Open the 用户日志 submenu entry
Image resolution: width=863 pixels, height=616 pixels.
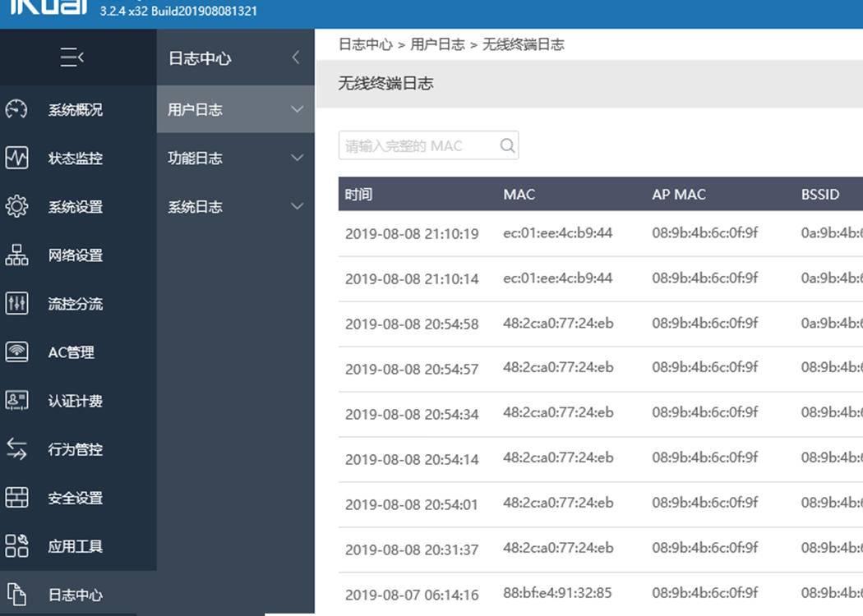tap(197, 108)
